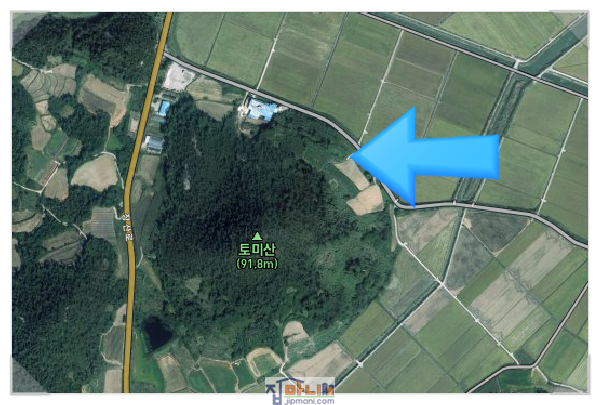Select the tan field plot beside the arrow tip
Image resolution: width=600 pixels, height=405 pixels.
coord(352,174)
